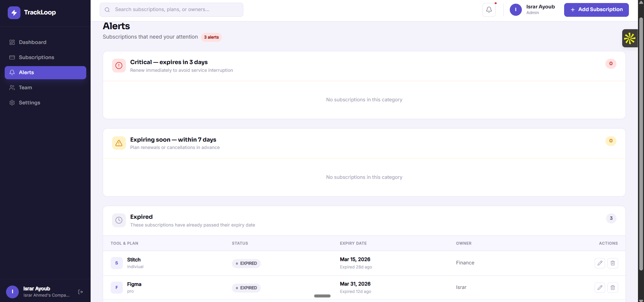
Task: Click the Expired clock icon
Action: point(119,220)
